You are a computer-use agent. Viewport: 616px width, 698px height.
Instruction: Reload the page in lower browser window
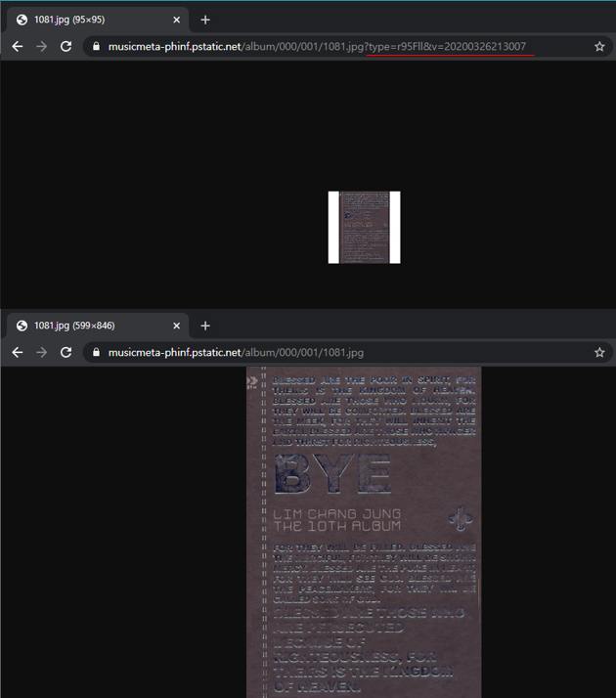pyautogui.click(x=66, y=353)
